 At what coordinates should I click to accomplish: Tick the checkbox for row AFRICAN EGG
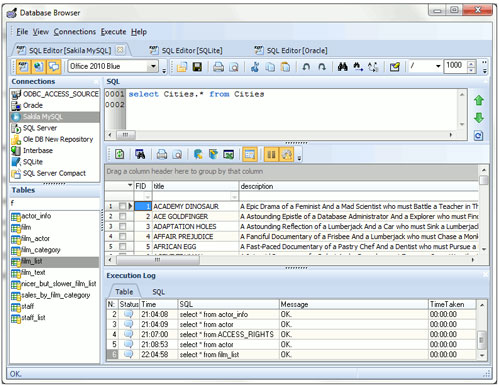tap(122, 246)
